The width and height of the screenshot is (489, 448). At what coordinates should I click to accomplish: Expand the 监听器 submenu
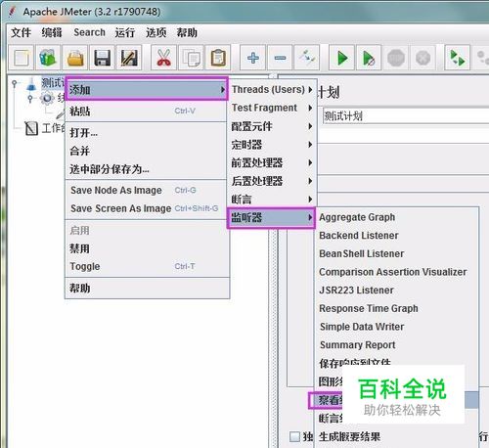pyautogui.click(x=271, y=217)
